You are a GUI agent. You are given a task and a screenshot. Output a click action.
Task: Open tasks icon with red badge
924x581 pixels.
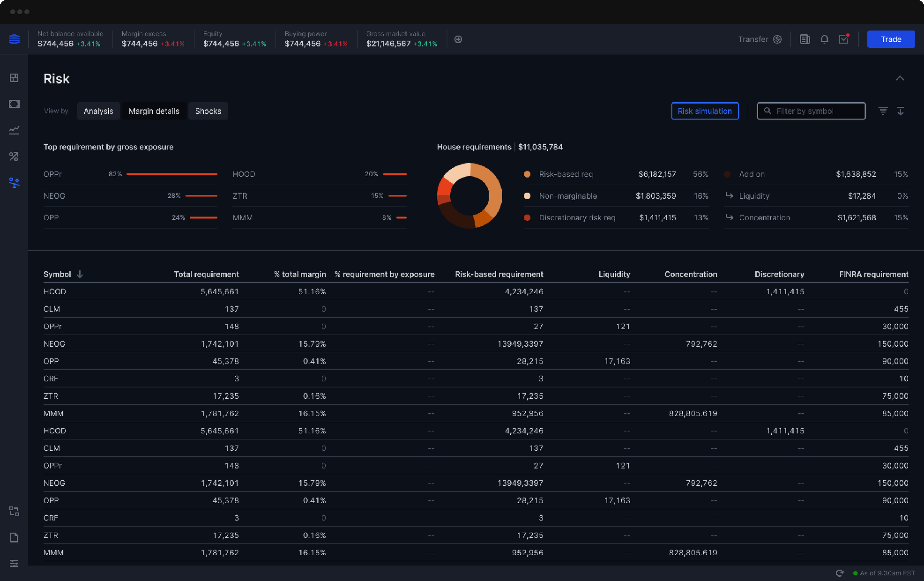click(843, 39)
